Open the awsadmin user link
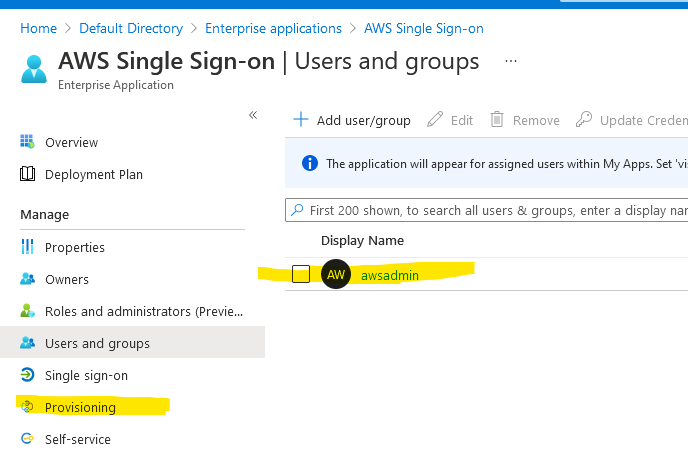Viewport: 688px width, 450px height. pyautogui.click(x=390, y=275)
